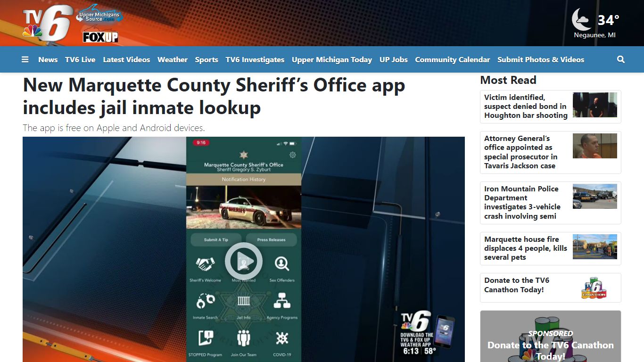Open sponsored TV6 Canathon donation card
Viewport: 644px width, 362px height.
click(x=551, y=336)
